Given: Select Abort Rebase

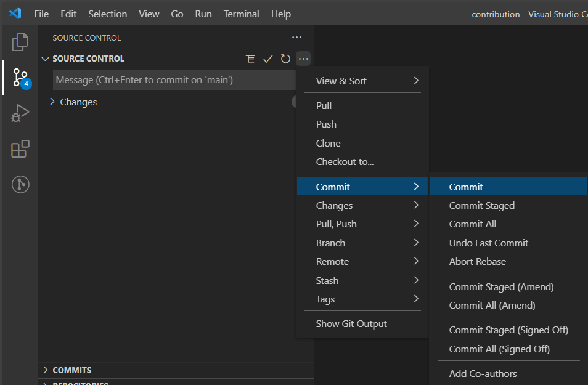Looking at the screenshot, I should [509, 261].
